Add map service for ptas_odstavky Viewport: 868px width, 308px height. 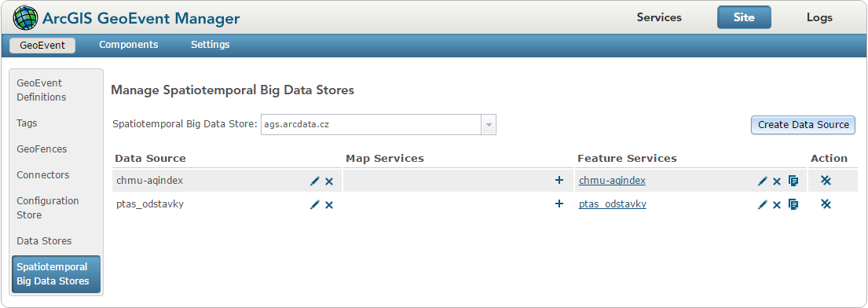click(559, 203)
